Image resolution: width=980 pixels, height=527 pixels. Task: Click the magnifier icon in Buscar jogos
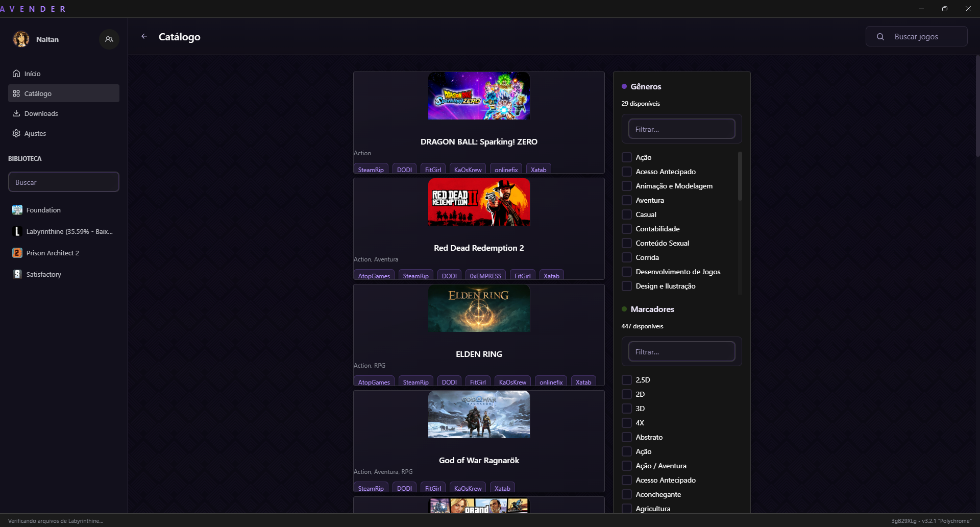point(880,37)
